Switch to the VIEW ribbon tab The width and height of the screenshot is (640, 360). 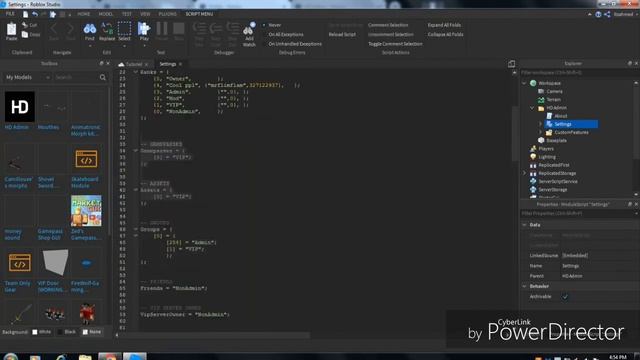click(145, 14)
